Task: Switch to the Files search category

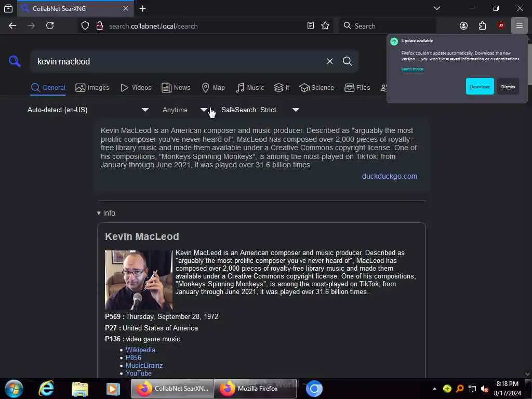Action: click(357, 87)
